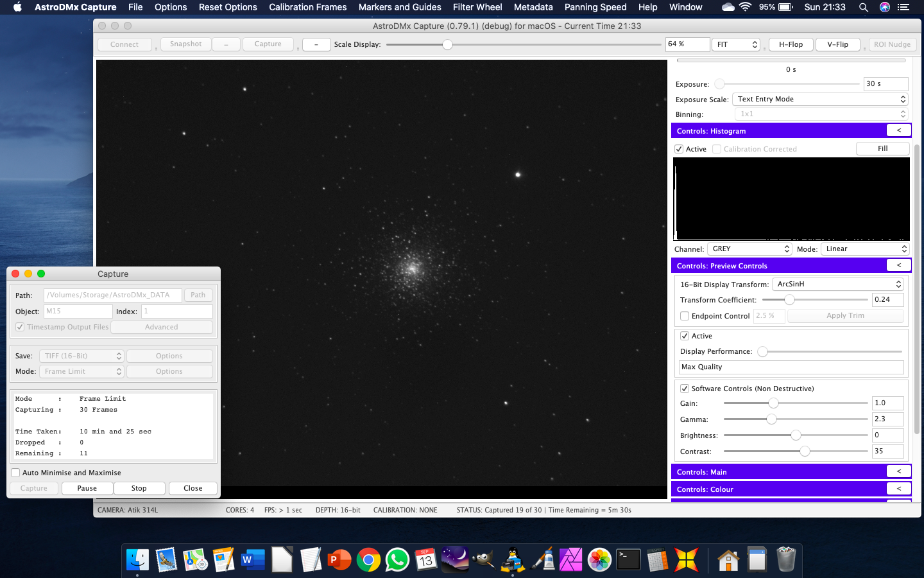This screenshot has width=924, height=578.
Task: Open the Filter Wheel menu
Action: pos(477,7)
